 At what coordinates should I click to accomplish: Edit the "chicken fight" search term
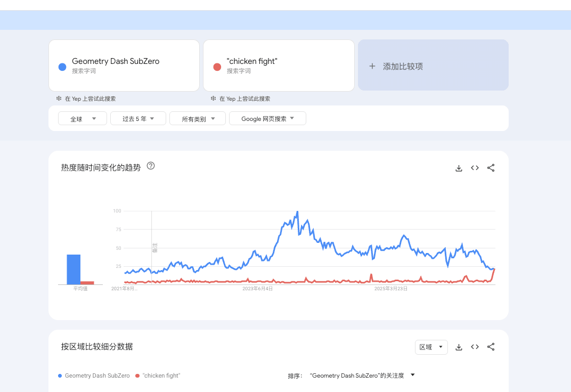point(279,66)
